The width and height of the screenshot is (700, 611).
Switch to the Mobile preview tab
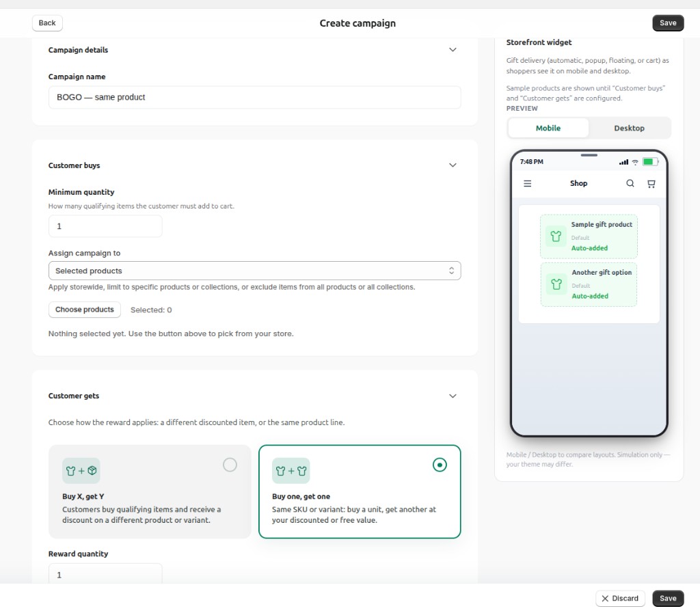548,128
